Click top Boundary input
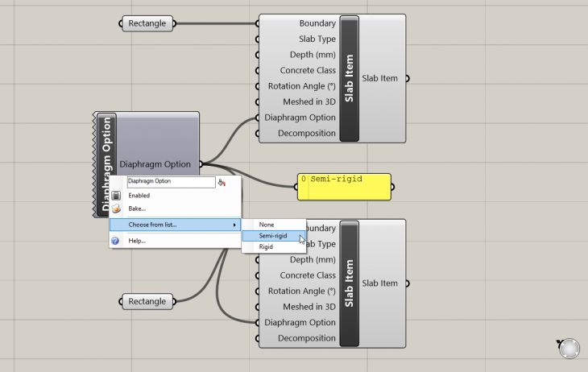Image resolution: width=588 pixels, height=372 pixels. [317, 23]
